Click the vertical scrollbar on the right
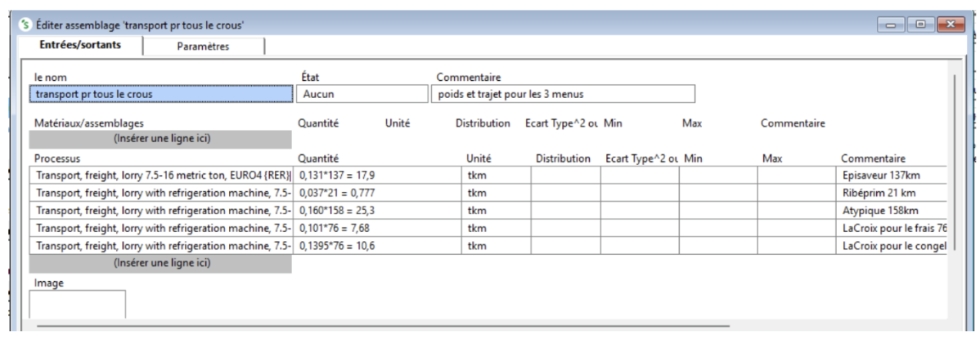Screen dimensions: 980x344 (953, 163)
